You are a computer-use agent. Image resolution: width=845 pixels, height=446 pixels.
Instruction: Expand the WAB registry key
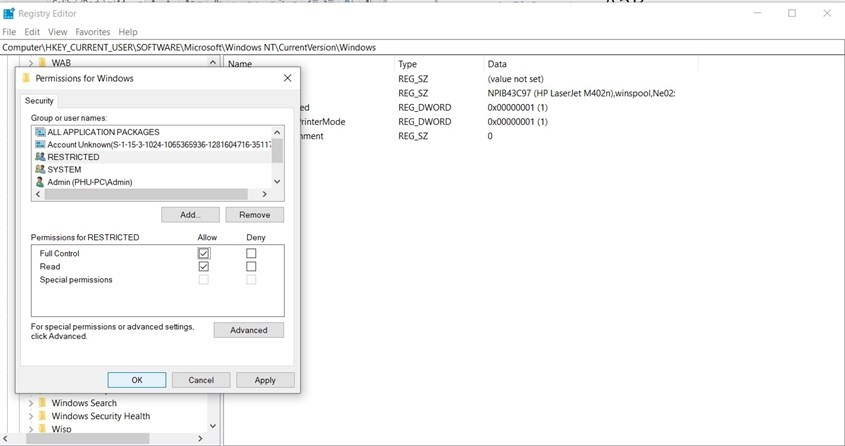click(30, 63)
